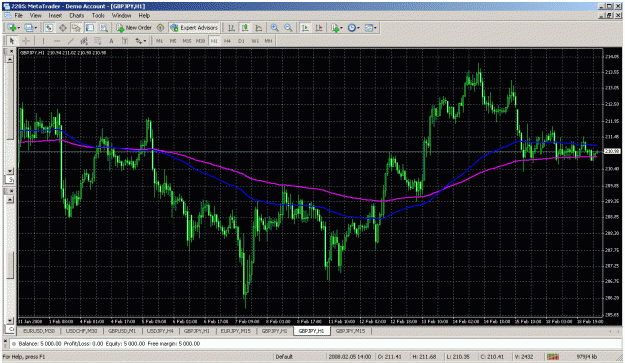Screen dimensions: 625x363
Task: Switch chart to line chart icon
Action: tap(258, 27)
